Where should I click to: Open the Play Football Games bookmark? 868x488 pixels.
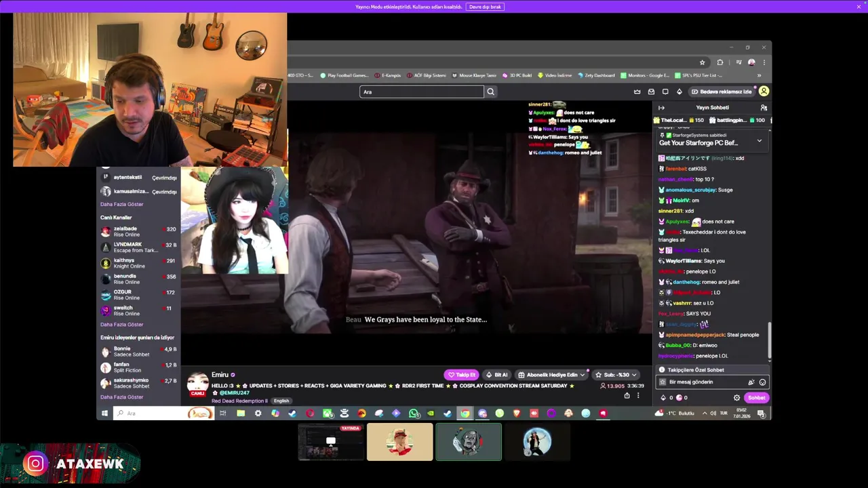pos(344,75)
